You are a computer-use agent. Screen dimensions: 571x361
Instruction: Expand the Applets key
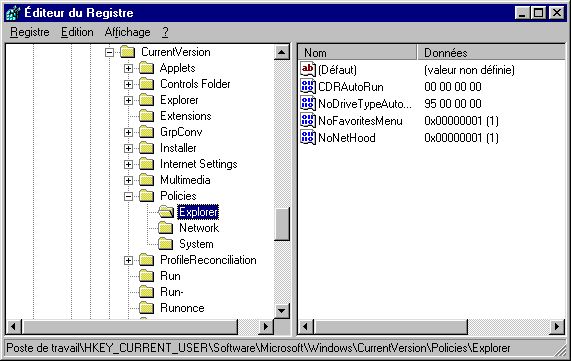128,68
